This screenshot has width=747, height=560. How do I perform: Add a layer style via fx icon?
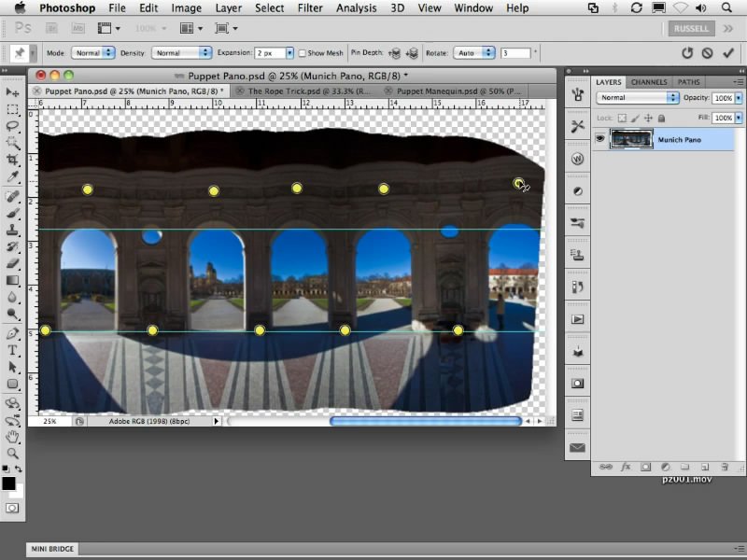(626, 466)
